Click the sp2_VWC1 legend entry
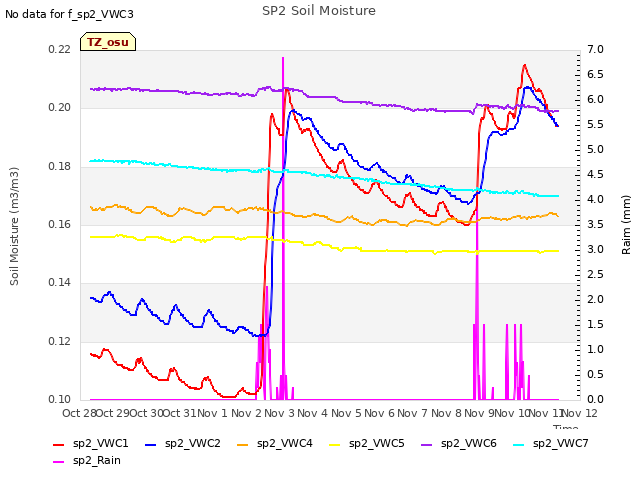Viewport: 640px width, 480px height. 91,443
